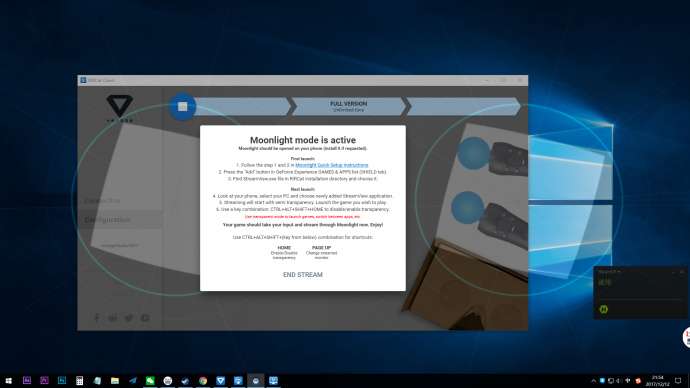Open the paper-plane app in the taskbar

pos(132,381)
